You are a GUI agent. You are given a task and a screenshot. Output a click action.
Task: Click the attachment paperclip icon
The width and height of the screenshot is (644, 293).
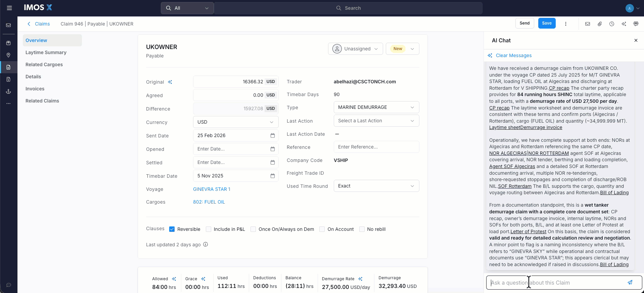click(x=600, y=24)
